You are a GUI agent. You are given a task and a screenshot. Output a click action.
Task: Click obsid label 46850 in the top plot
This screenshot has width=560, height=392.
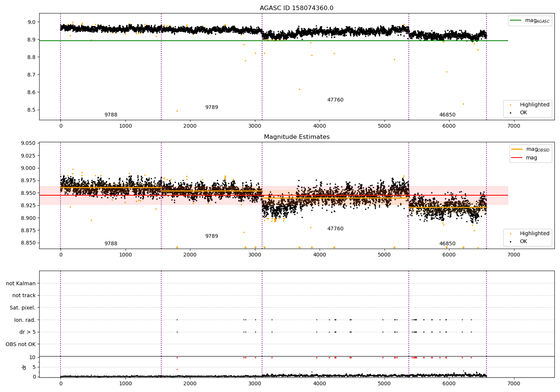[447, 115]
